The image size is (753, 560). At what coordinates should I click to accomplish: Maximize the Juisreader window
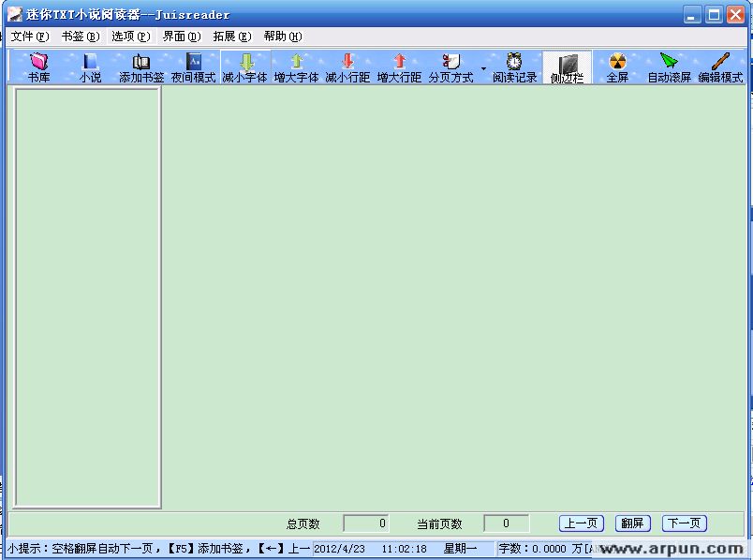[714, 15]
